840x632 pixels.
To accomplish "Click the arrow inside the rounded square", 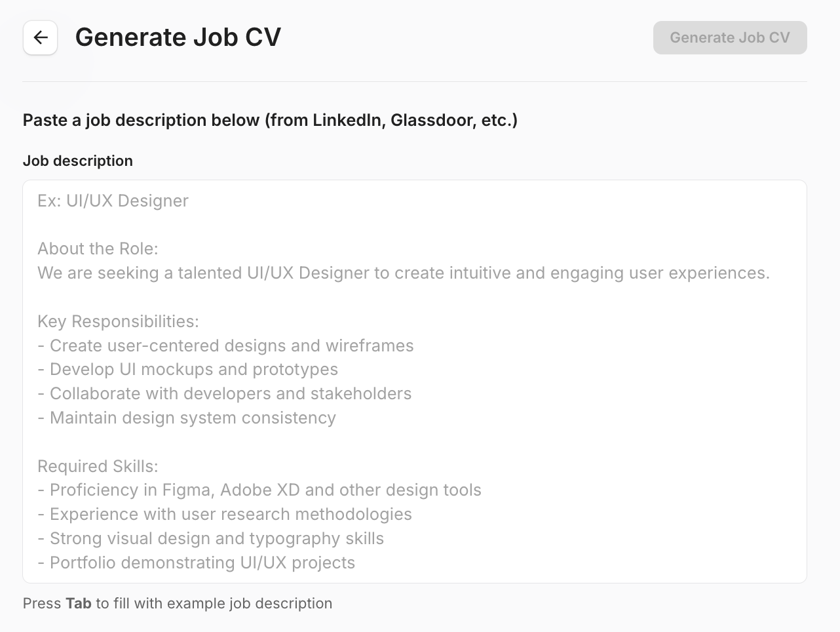I will 40,37.
